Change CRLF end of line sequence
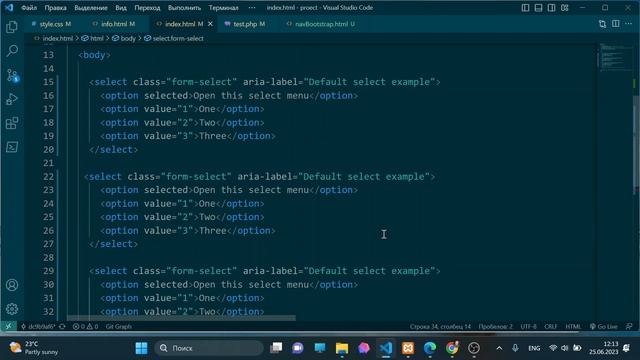The image size is (640, 360). point(551,327)
